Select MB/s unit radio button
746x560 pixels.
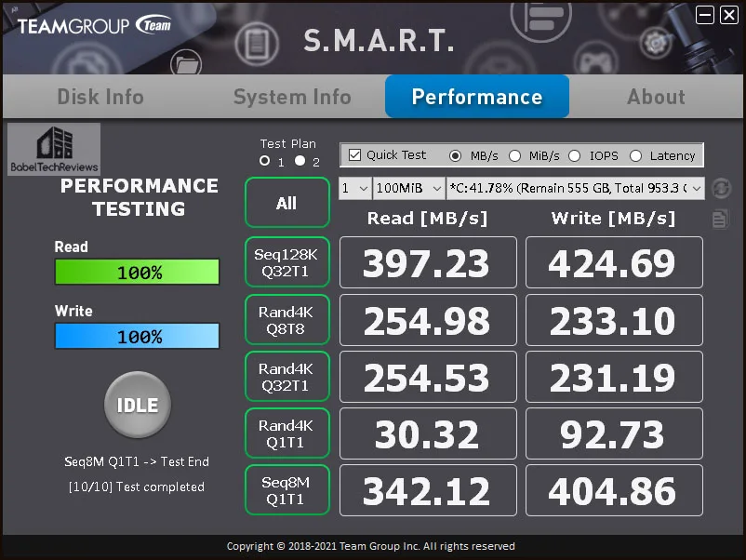coord(455,155)
